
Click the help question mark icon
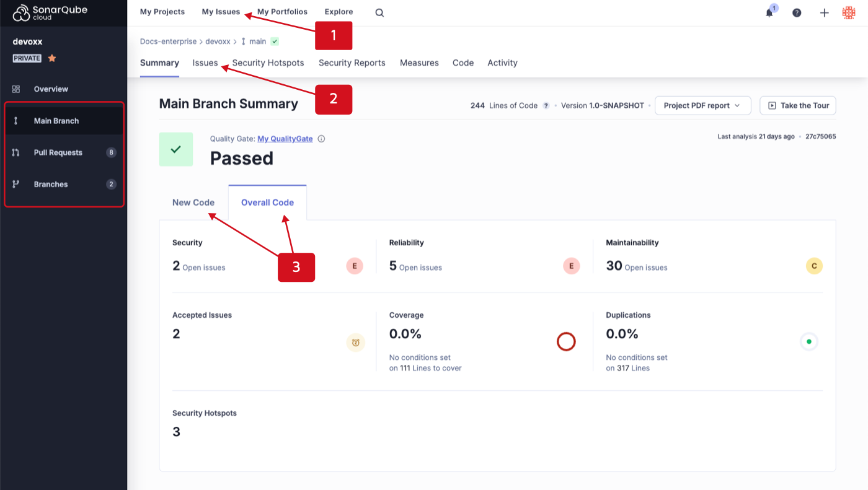[x=797, y=12]
